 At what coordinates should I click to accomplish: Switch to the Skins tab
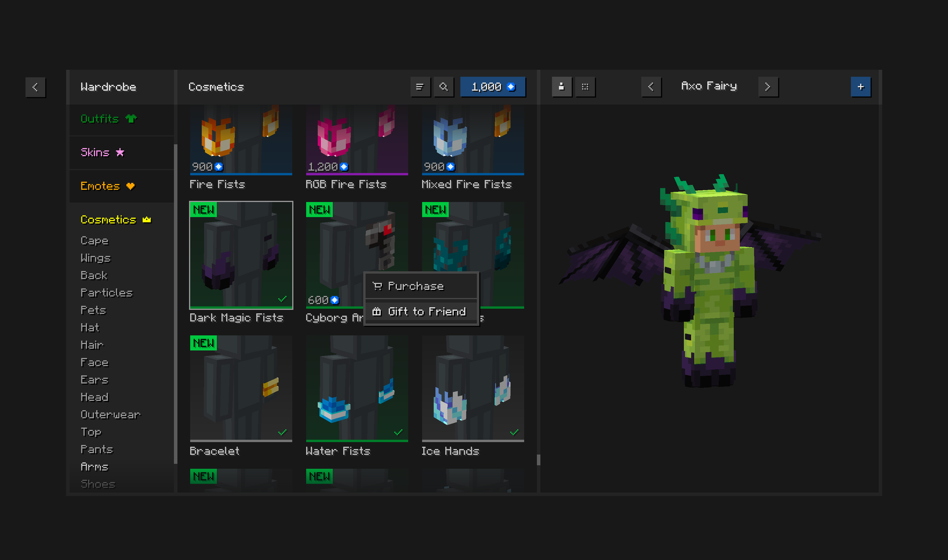[95, 152]
